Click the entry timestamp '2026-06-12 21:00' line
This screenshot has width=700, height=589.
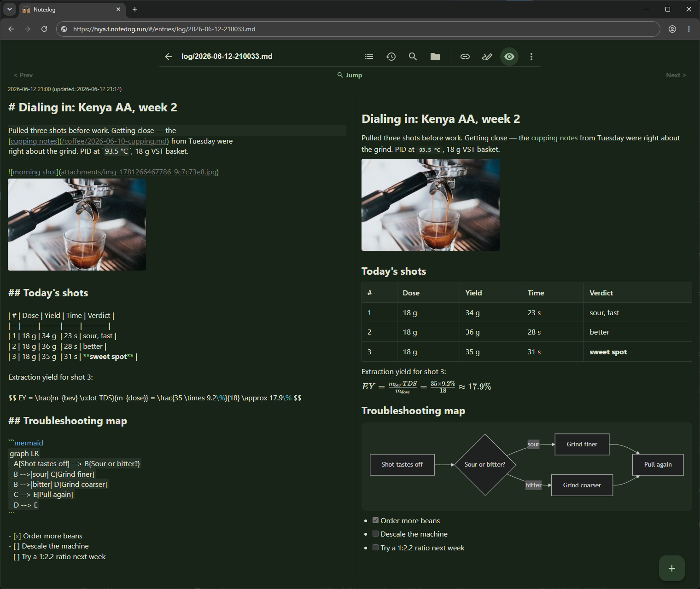point(65,89)
